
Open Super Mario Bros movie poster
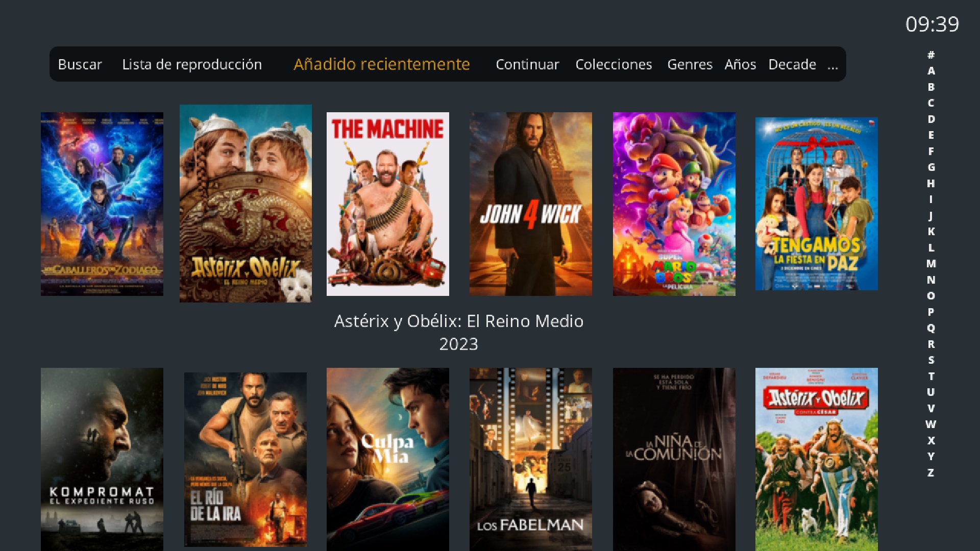click(674, 204)
